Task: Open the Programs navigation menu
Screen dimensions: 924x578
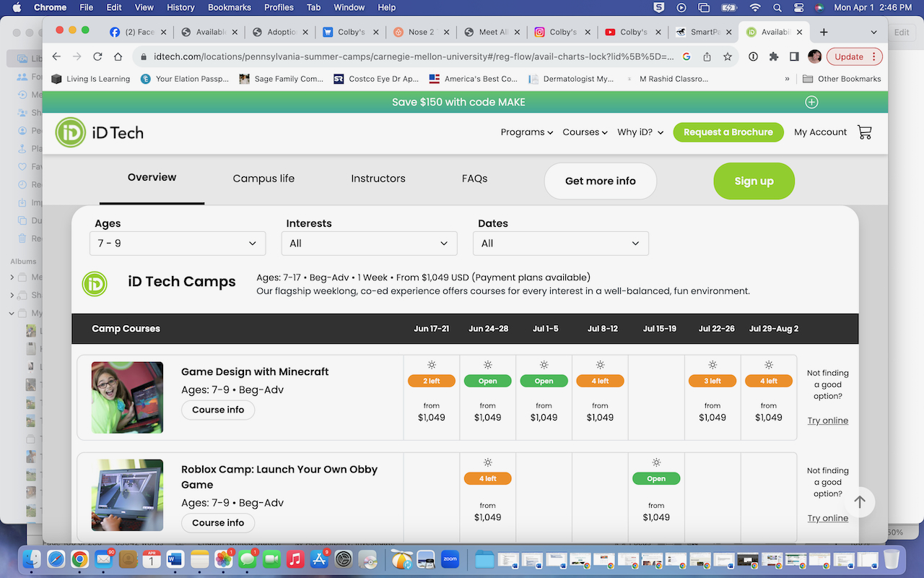Action: pyautogui.click(x=526, y=132)
